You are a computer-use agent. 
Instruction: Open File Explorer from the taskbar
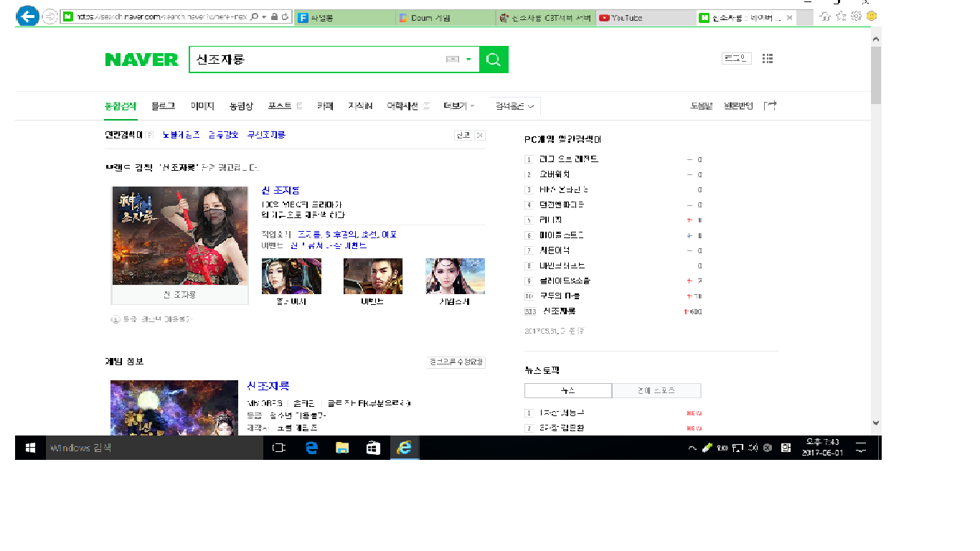pyautogui.click(x=342, y=448)
